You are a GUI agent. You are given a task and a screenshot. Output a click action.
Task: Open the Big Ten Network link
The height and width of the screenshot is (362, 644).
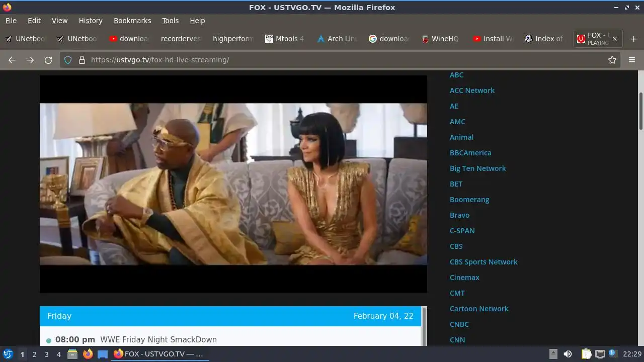(477, 168)
